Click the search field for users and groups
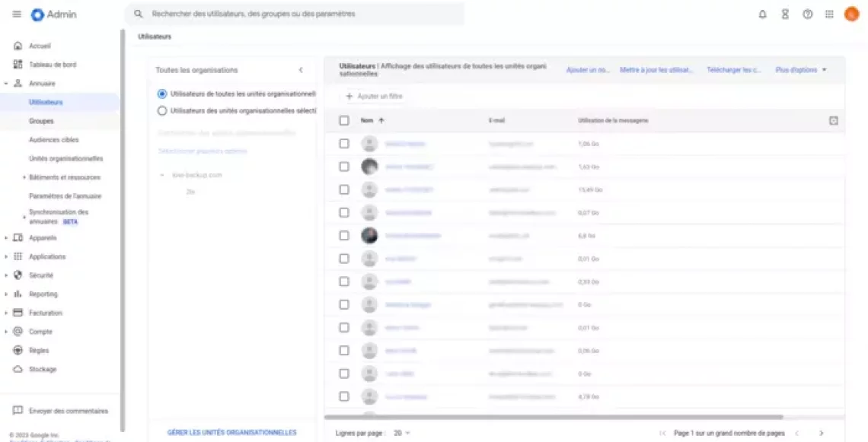 (x=297, y=14)
